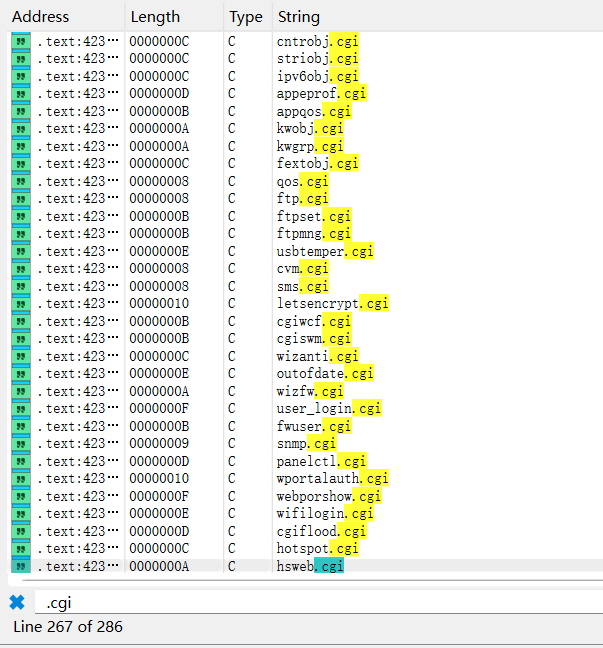Click the string icon beside user_login.cgi
The image size is (603, 648).
(x=21, y=409)
